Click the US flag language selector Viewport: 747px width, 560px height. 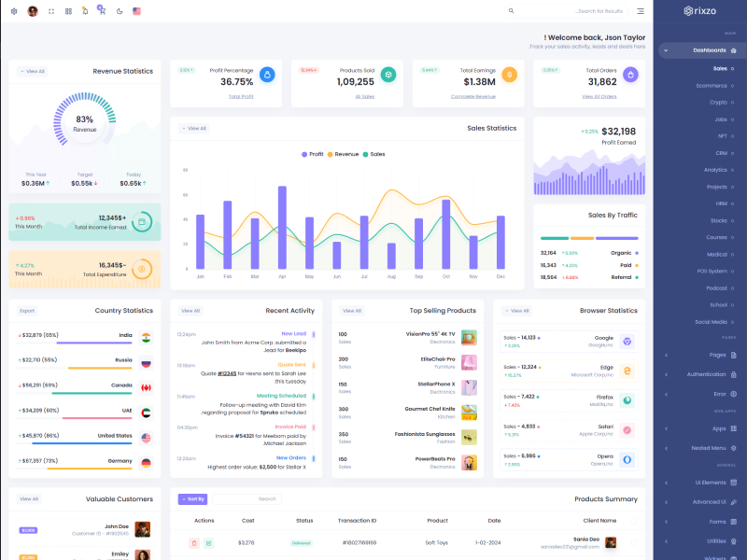[x=137, y=11]
